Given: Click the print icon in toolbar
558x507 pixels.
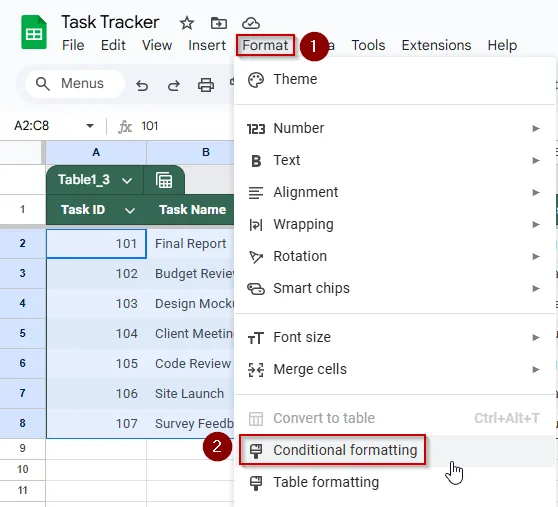Looking at the screenshot, I should click(206, 85).
